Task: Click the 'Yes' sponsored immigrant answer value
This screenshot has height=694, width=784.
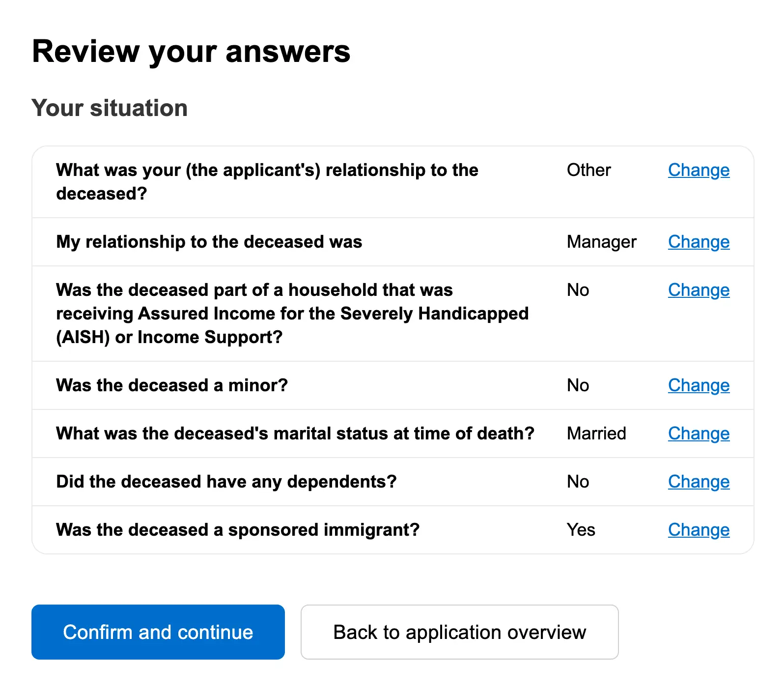Action: pos(581,530)
